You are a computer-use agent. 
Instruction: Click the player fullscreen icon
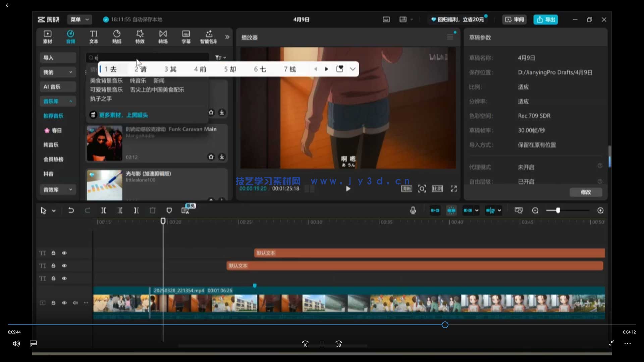(x=453, y=189)
